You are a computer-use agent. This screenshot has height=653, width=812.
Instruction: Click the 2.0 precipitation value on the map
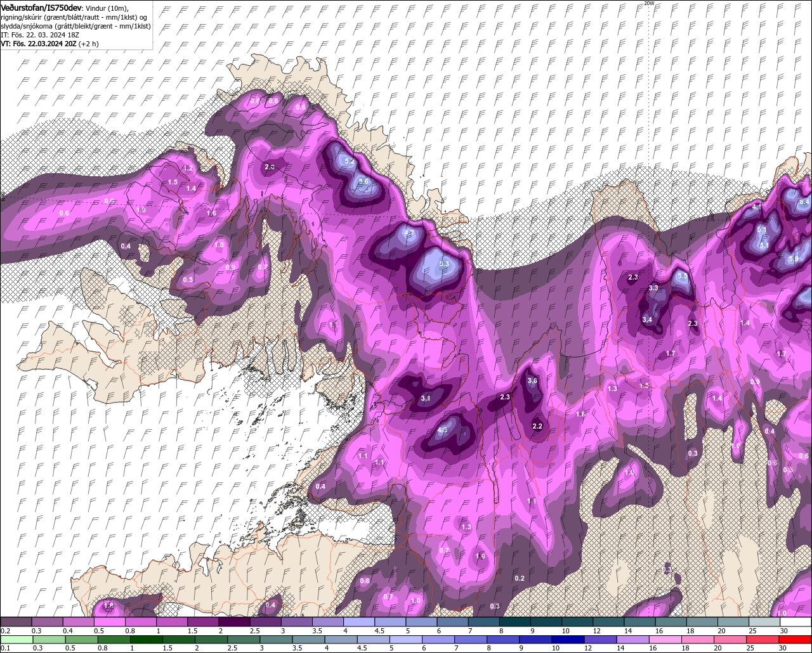(x=270, y=167)
